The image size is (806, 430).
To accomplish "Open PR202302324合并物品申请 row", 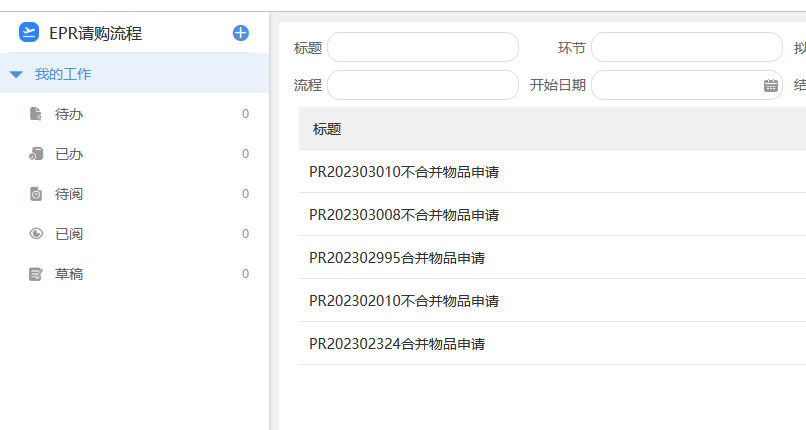I will point(397,344).
